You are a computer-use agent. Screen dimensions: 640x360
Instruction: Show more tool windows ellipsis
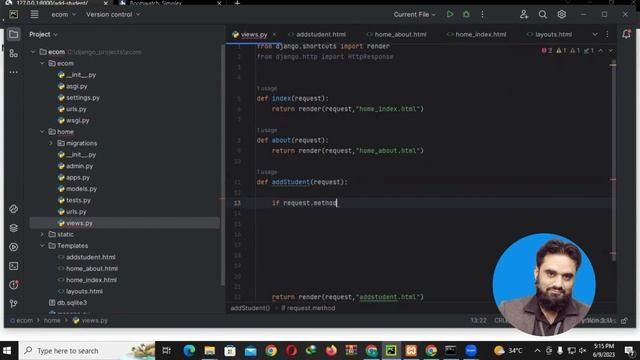click(13, 72)
